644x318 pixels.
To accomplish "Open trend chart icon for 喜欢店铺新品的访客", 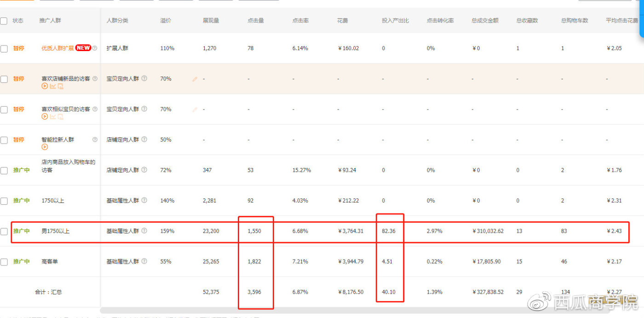I will coord(53,86).
